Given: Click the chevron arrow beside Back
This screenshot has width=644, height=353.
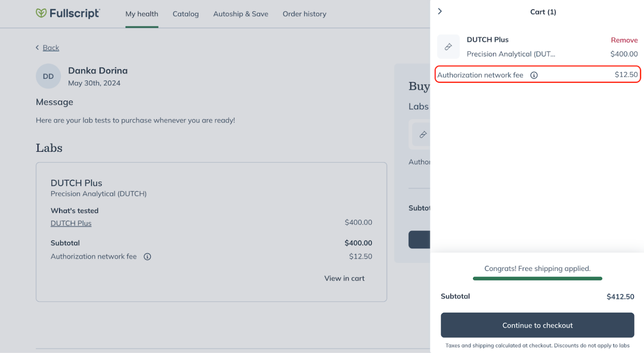Looking at the screenshot, I should [37, 48].
